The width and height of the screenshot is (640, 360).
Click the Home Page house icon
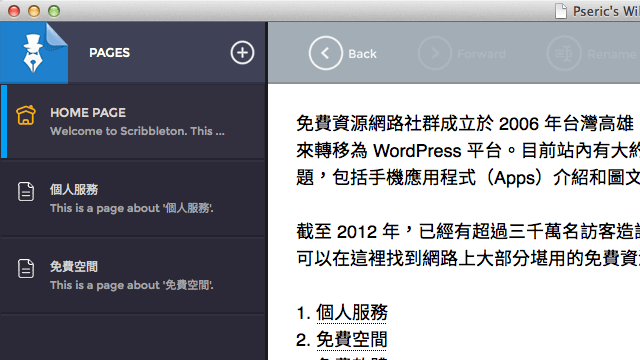pos(26,115)
